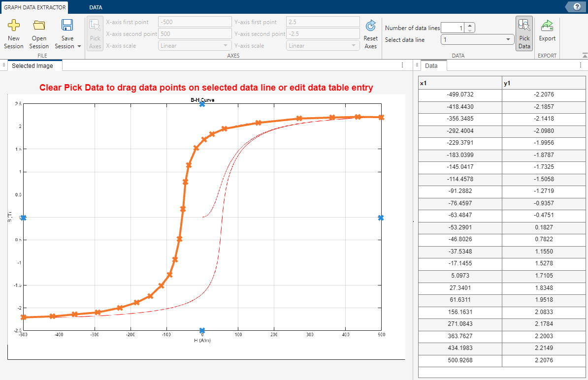Click the X-axis first point field
Image resolution: width=588 pixels, height=380 pixels.
[195, 22]
